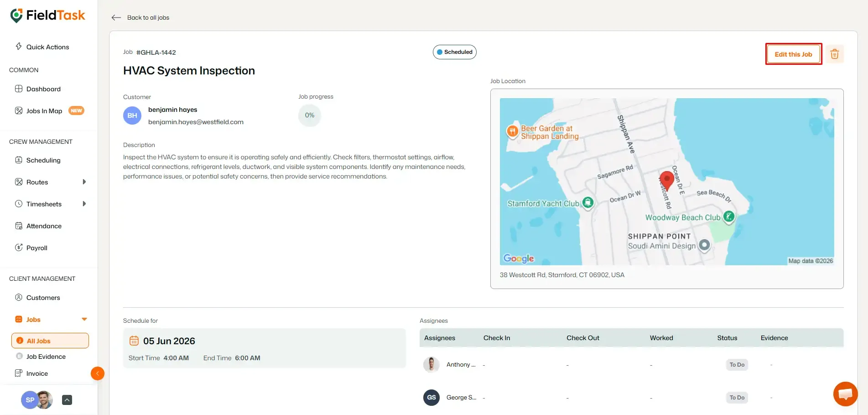Click the SP profile avatar
This screenshot has height=415, width=868.
[x=30, y=400]
